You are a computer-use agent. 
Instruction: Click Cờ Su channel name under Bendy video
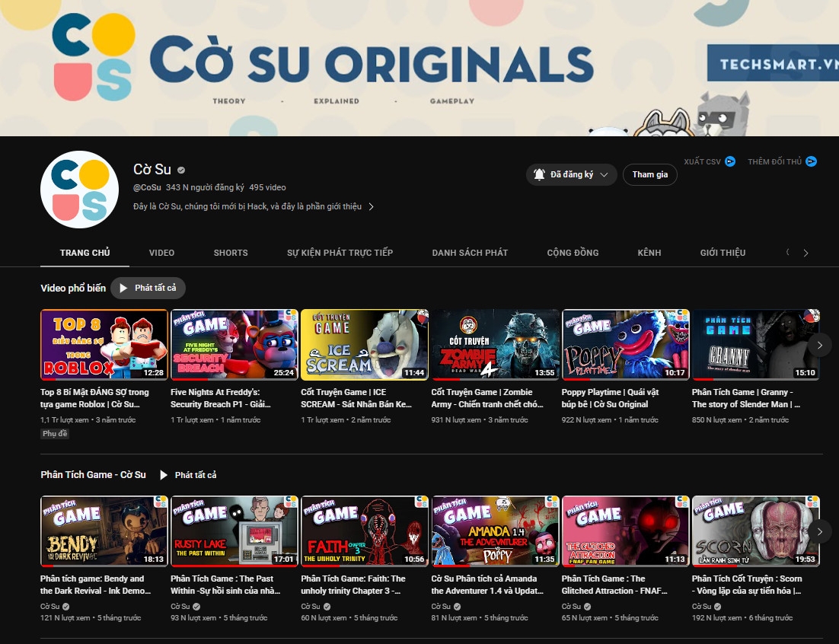(49, 607)
